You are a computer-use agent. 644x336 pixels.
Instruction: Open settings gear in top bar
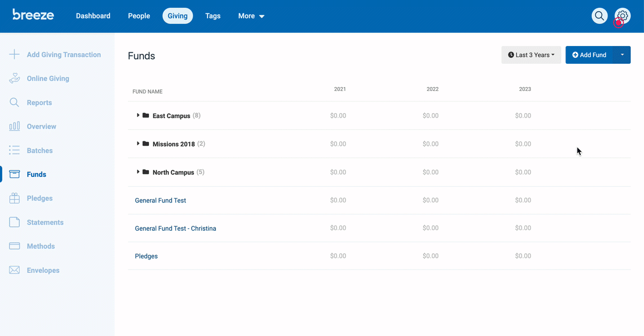coord(622,16)
